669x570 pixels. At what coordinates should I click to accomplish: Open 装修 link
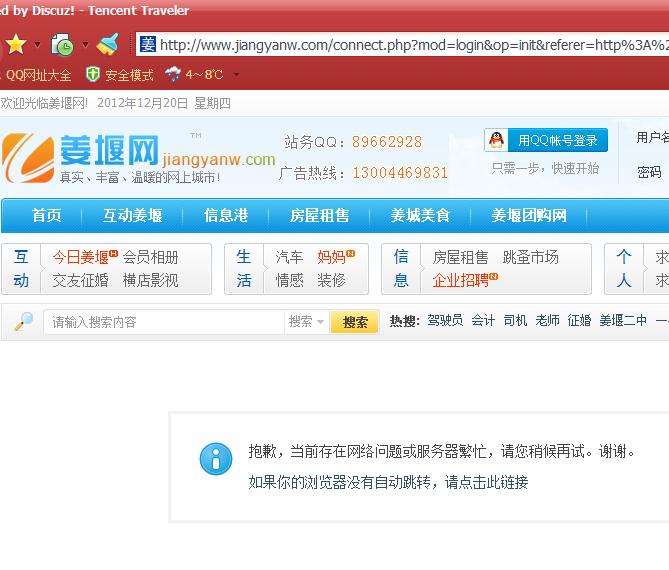coord(331,280)
